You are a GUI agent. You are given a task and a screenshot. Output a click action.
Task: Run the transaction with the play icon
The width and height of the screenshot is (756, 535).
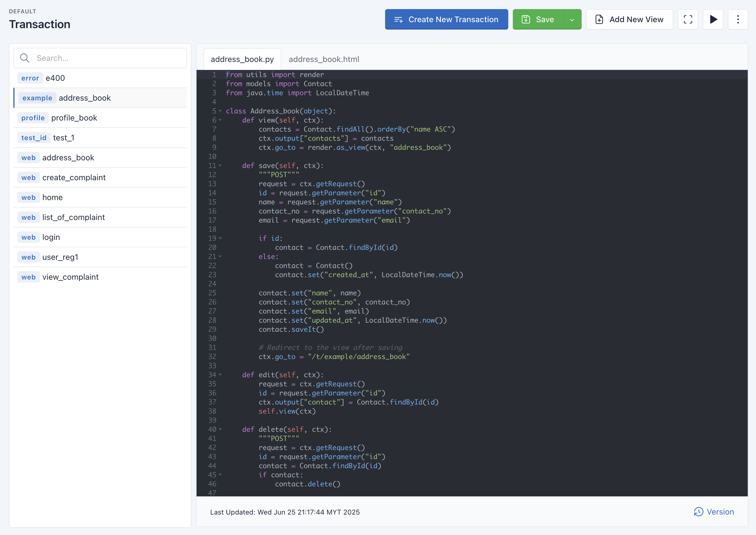pos(713,19)
